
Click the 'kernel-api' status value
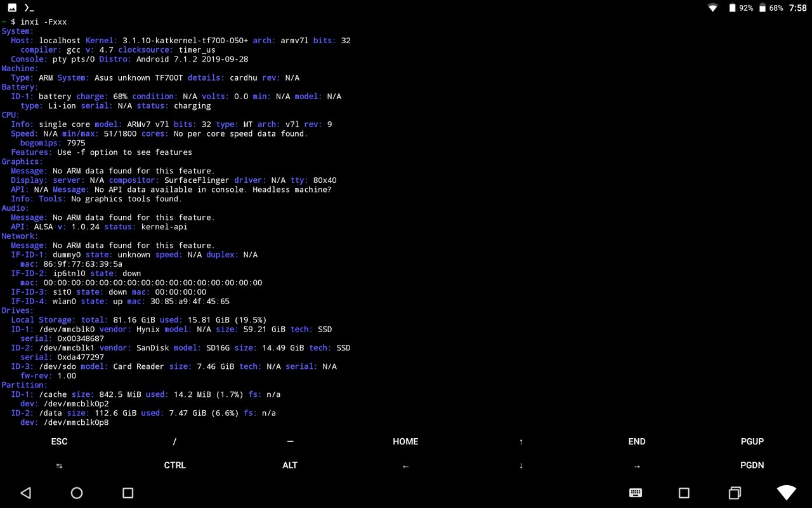coord(164,227)
